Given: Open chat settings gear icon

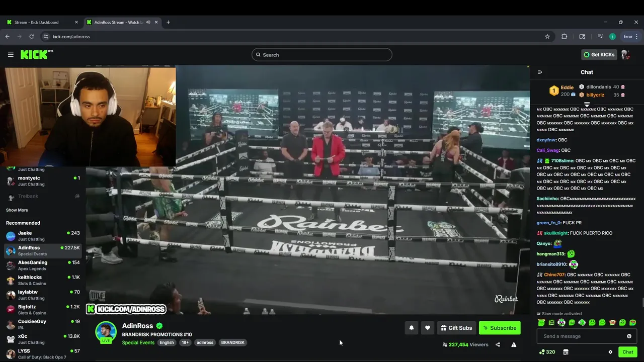Looking at the screenshot, I should pyautogui.click(x=610, y=352).
